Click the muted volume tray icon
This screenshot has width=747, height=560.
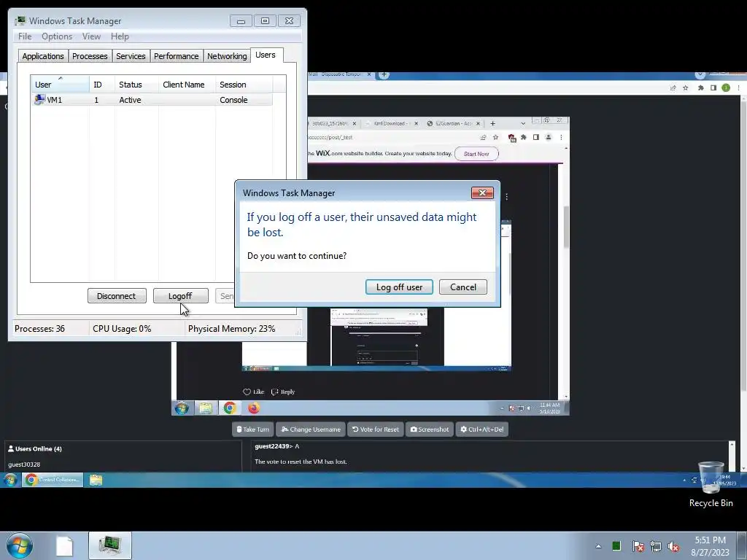point(673,546)
